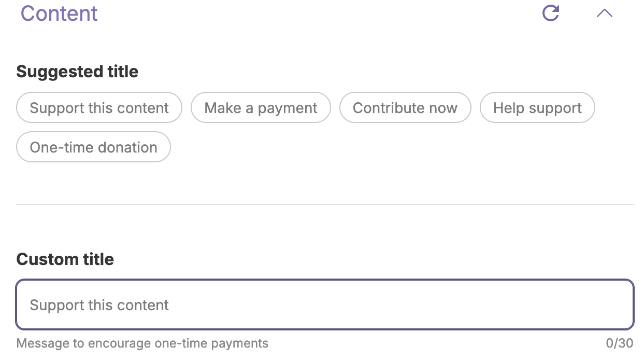644x360 pixels.
Task: Select the rightmost title suggestion chip
Action: click(537, 107)
